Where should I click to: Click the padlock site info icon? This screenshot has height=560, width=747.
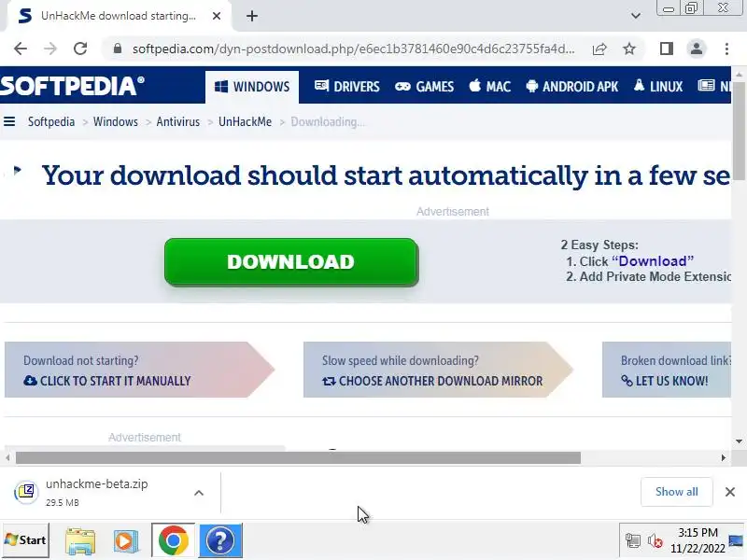click(x=118, y=49)
